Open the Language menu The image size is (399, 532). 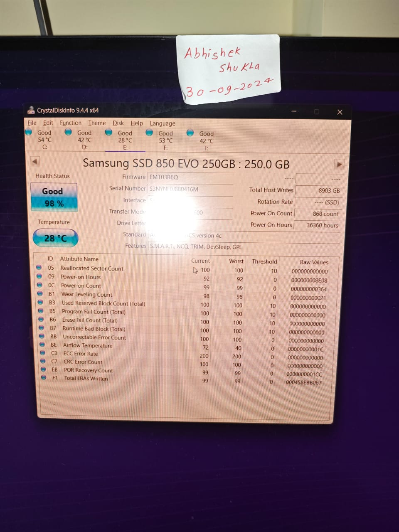(x=163, y=123)
